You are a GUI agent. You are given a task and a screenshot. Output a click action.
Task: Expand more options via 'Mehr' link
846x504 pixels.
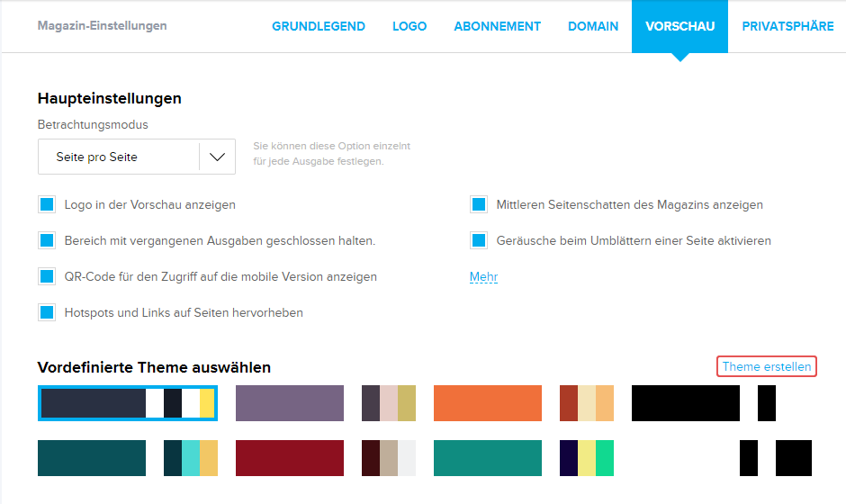483,277
